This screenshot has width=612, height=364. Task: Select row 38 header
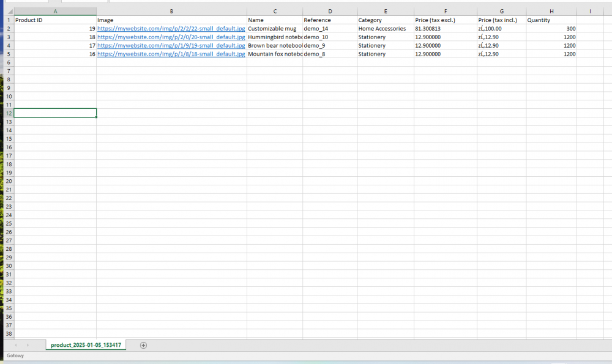[x=9, y=334]
